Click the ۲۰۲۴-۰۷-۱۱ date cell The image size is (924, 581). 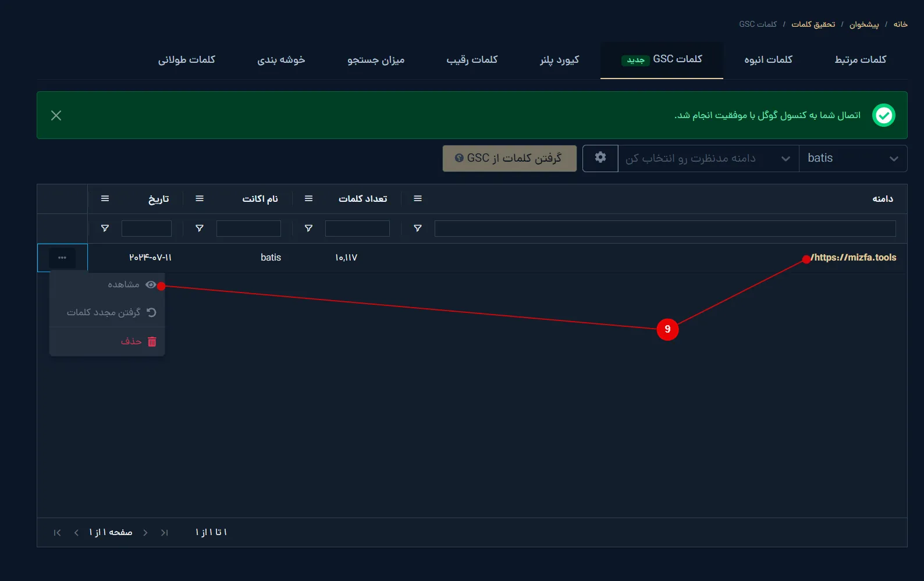coord(150,258)
